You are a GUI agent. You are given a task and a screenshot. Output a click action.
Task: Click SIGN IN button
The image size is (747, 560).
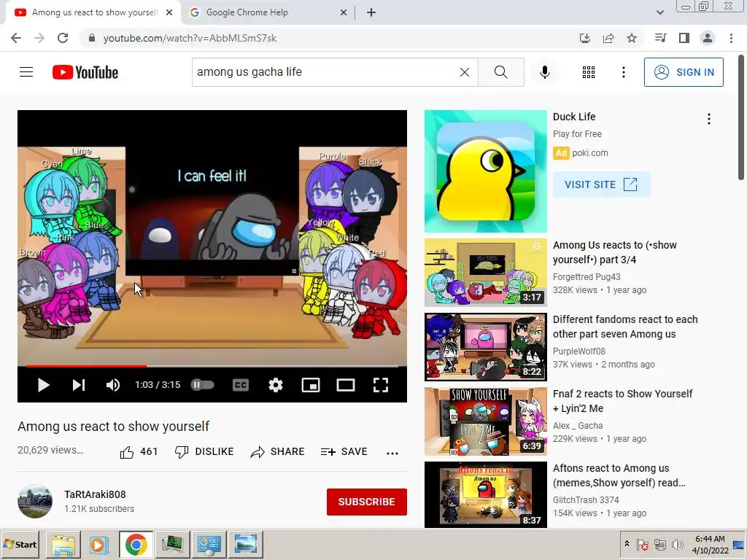[683, 72]
